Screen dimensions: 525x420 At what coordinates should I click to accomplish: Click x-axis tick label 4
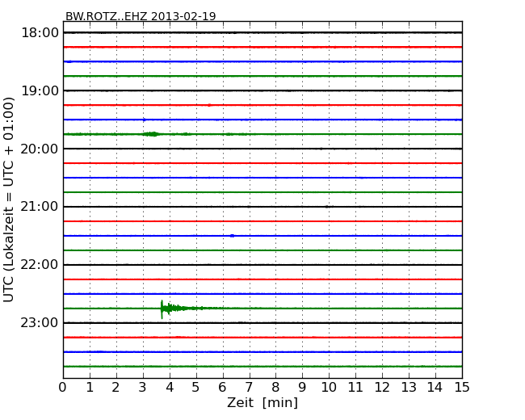[170, 387]
